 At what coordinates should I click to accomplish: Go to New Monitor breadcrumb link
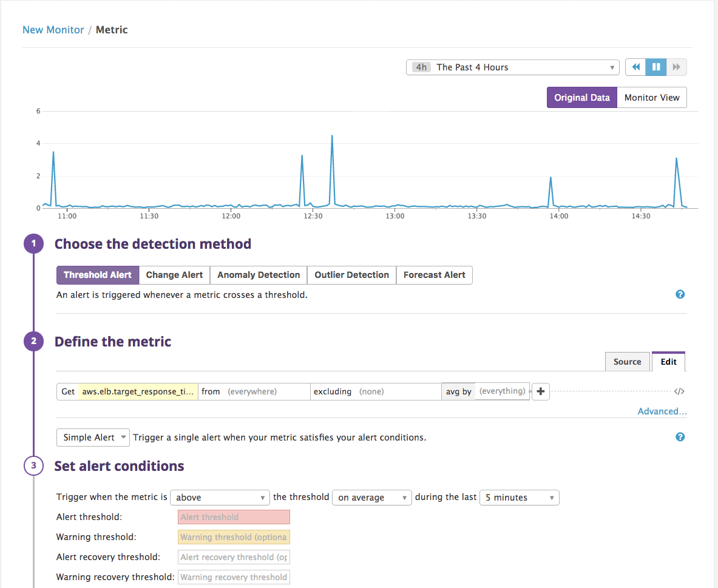[53, 30]
